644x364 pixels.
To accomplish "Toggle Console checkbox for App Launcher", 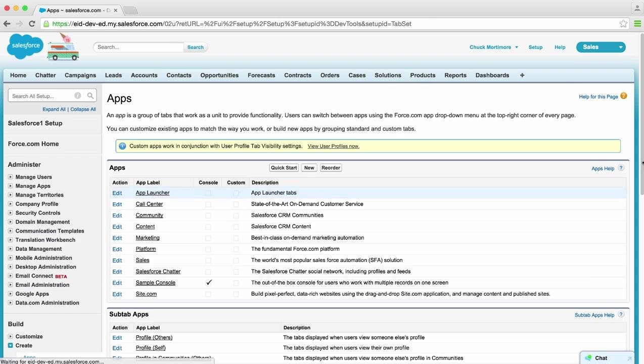I will (208, 193).
